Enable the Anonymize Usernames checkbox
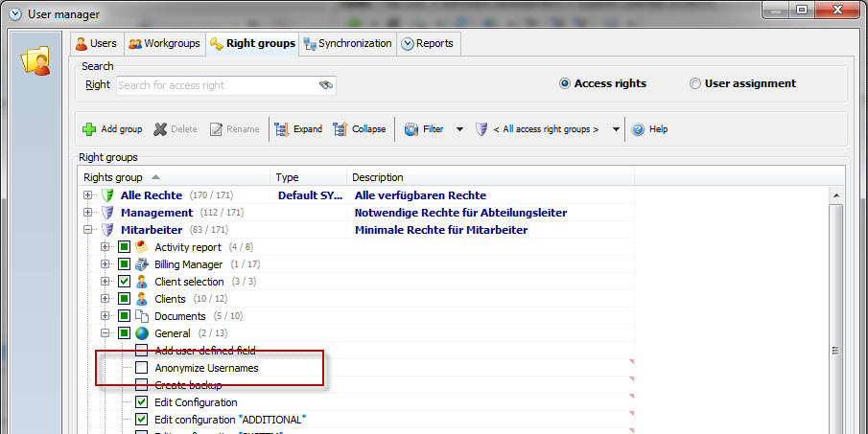Viewport: 868px width, 434px height. point(142,368)
